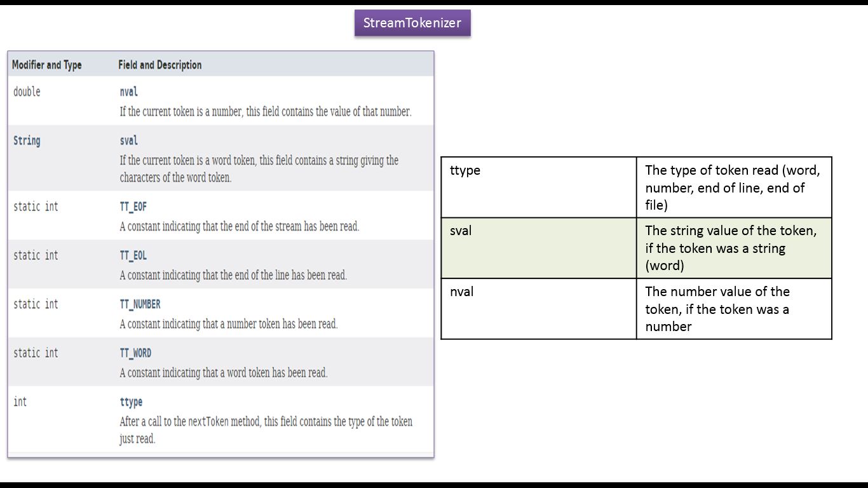Click the int type in ttype row
This screenshot has width=868, height=488.
(x=20, y=402)
